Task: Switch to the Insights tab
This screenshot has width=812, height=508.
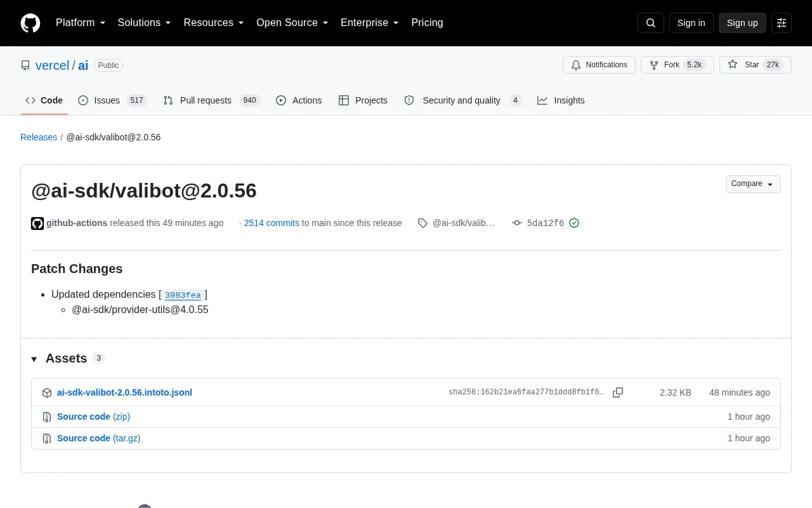Action: [561, 100]
